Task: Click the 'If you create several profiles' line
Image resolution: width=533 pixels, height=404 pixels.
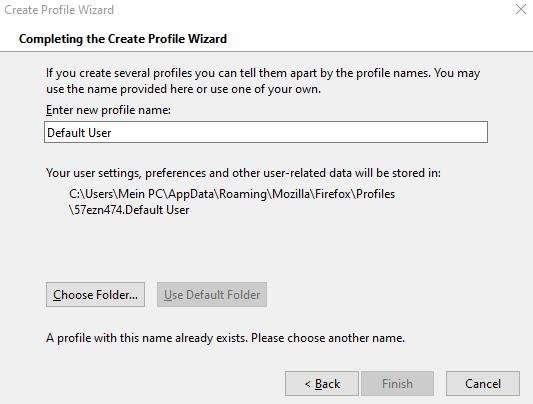Action: click(x=263, y=73)
